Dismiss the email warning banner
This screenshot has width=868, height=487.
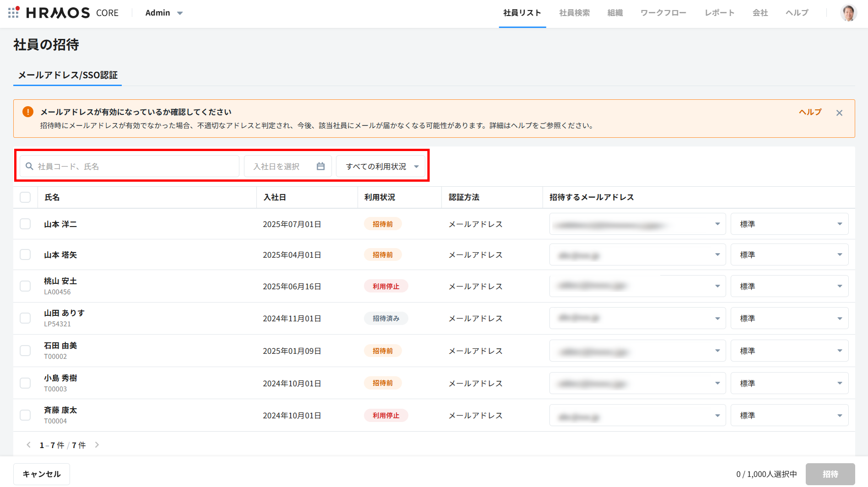(839, 113)
